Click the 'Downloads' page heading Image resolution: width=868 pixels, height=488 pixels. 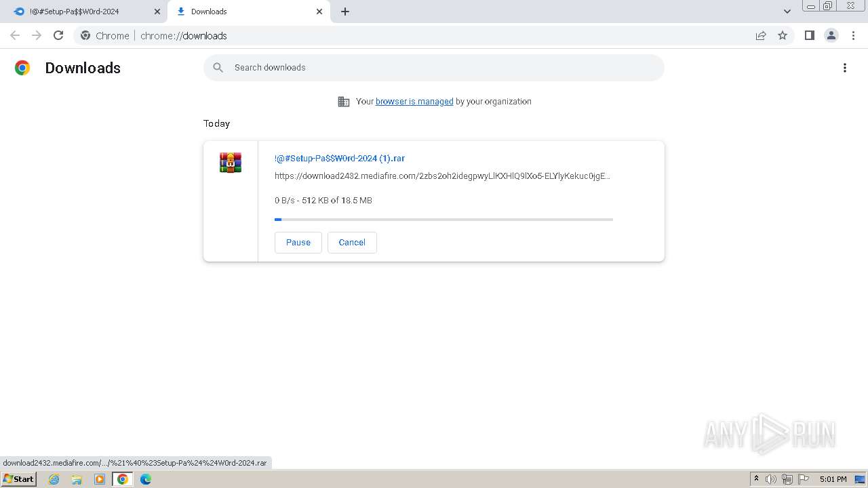point(83,68)
